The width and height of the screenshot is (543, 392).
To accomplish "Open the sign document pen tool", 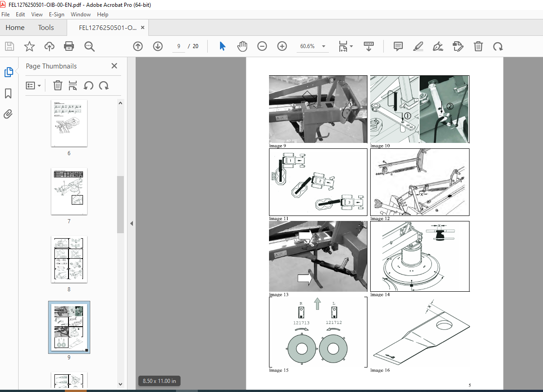I will [438, 46].
